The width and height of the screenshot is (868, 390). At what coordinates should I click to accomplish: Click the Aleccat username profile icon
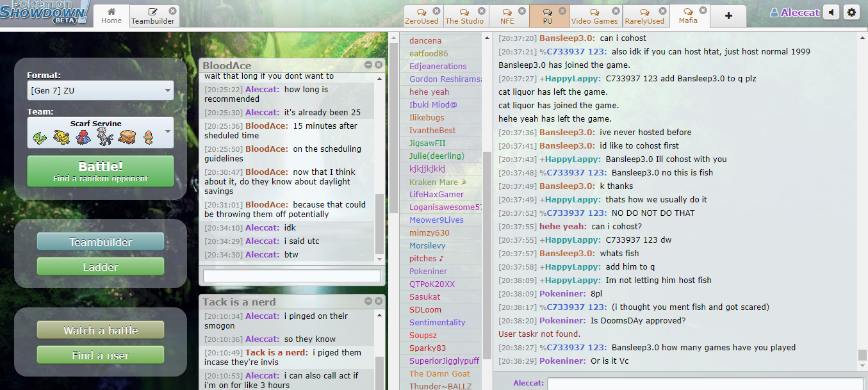coord(774,13)
